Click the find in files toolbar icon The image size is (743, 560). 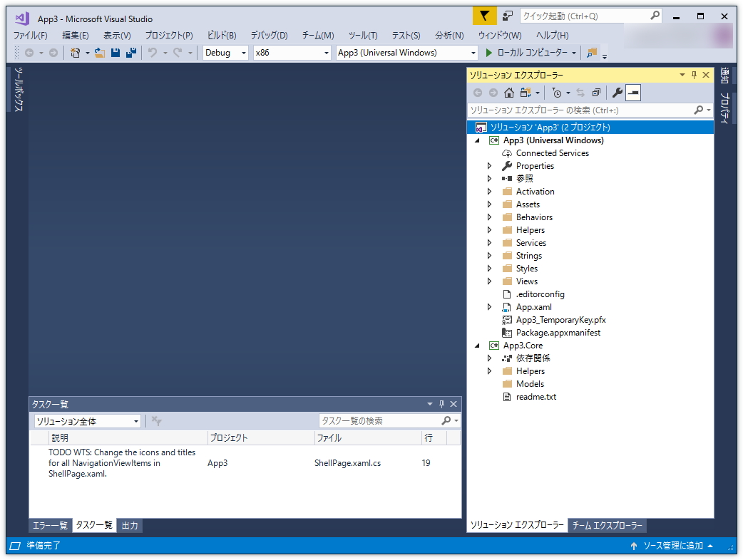tap(592, 53)
